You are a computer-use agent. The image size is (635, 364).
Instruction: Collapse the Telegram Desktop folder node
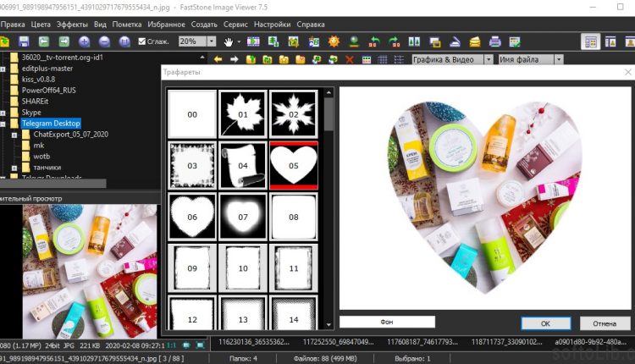click(x=3, y=124)
